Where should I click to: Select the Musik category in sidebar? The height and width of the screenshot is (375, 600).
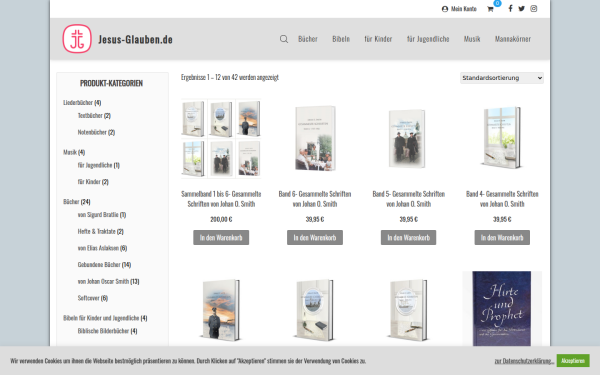click(x=70, y=152)
